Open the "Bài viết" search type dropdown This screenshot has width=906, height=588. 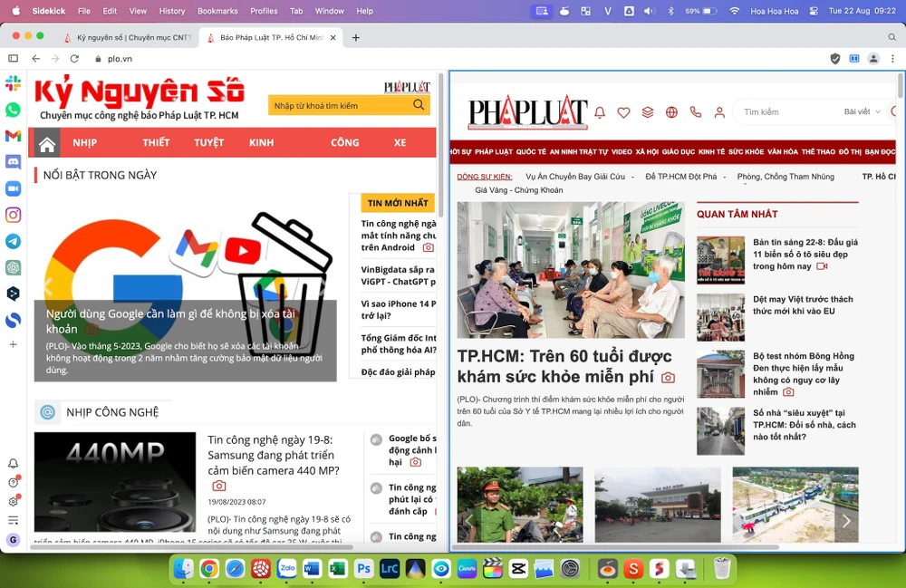(x=859, y=111)
